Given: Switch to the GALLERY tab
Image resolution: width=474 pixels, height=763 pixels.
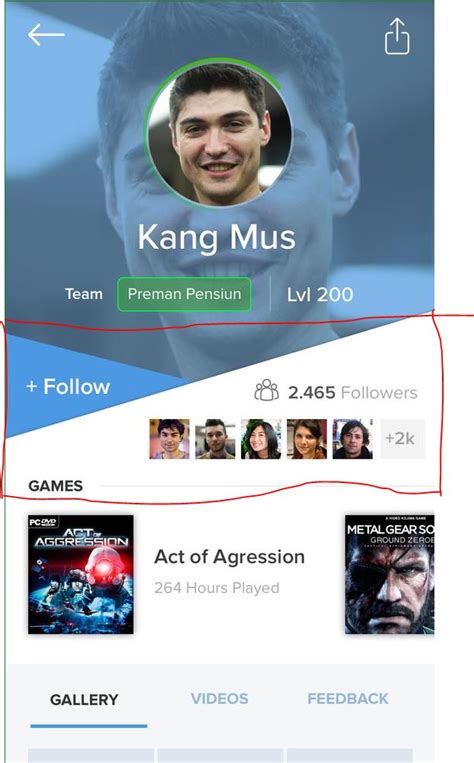Looking at the screenshot, I should 84,700.
